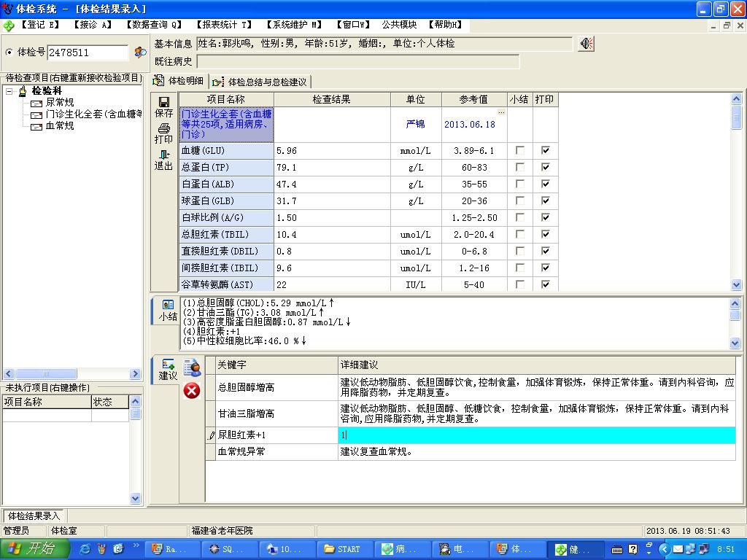The image size is (747, 560).
Task: Click the Internet Explorer quick launch icon
Action: (x=85, y=549)
